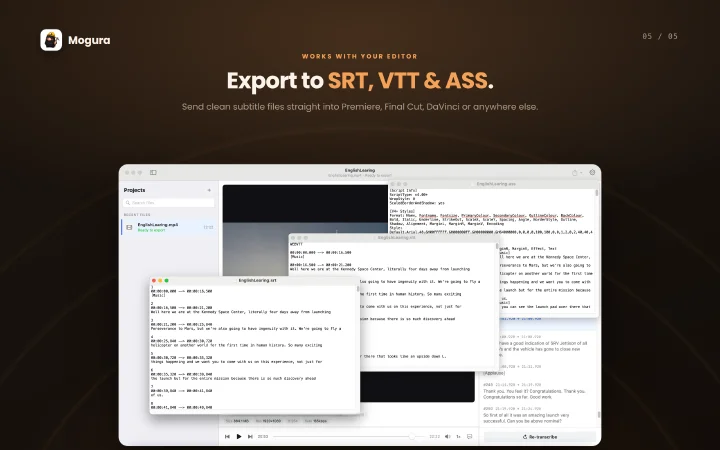Focus the Search files field

tap(169, 202)
